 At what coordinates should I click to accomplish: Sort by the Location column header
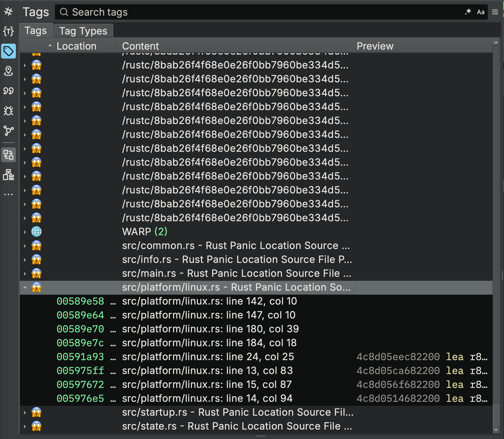[x=87, y=46]
